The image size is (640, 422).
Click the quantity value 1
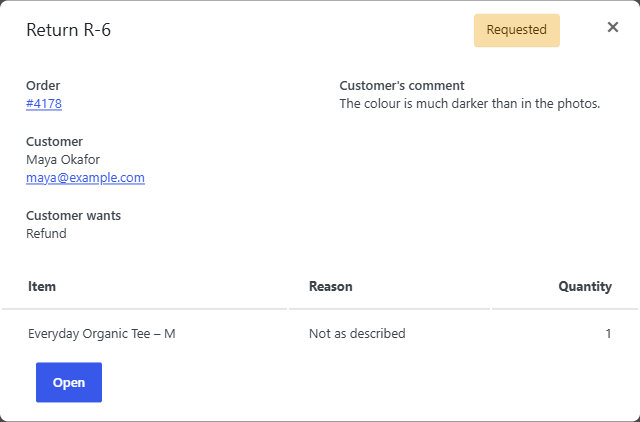tap(608, 334)
